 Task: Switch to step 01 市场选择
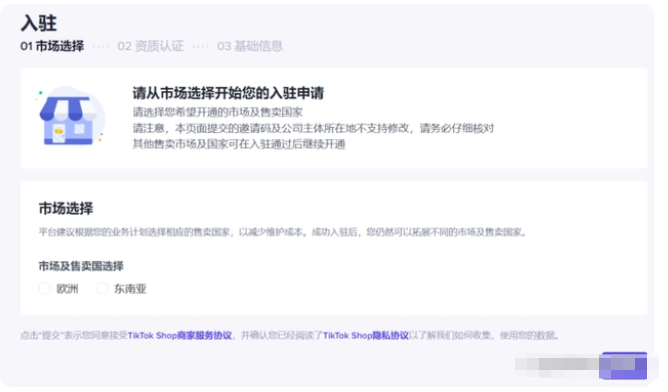click(x=52, y=46)
